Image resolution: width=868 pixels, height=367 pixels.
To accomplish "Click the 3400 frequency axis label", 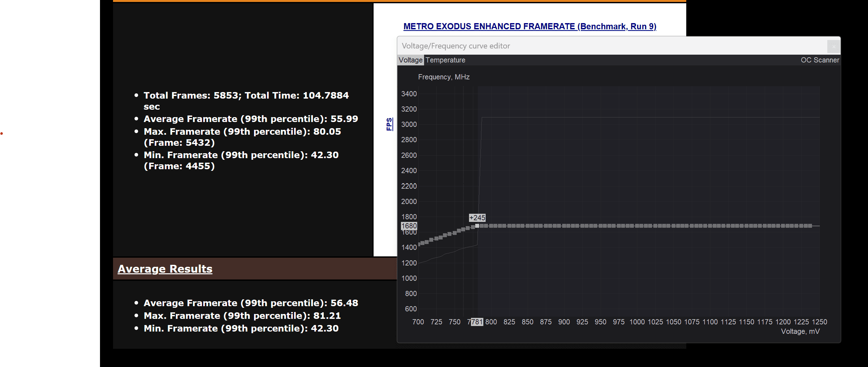I will click(x=409, y=94).
